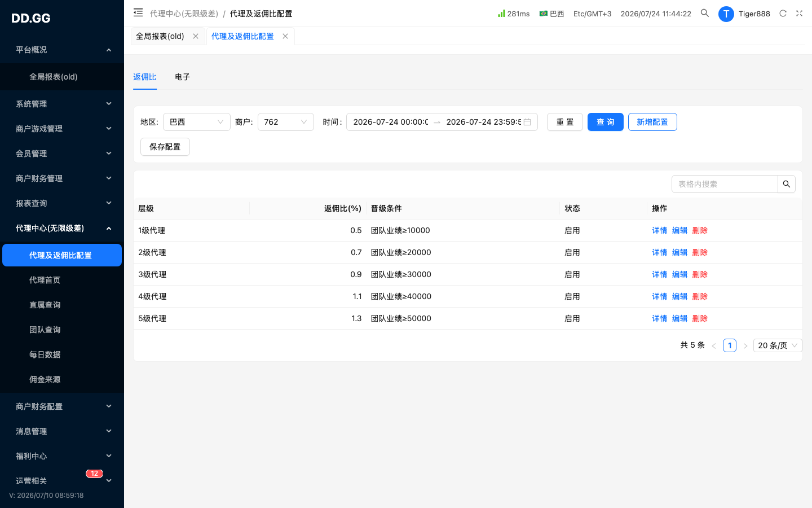Click the start date 2026-07-24 00:00 field
Image resolution: width=812 pixels, height=508 pixels.
click(390, 122)
